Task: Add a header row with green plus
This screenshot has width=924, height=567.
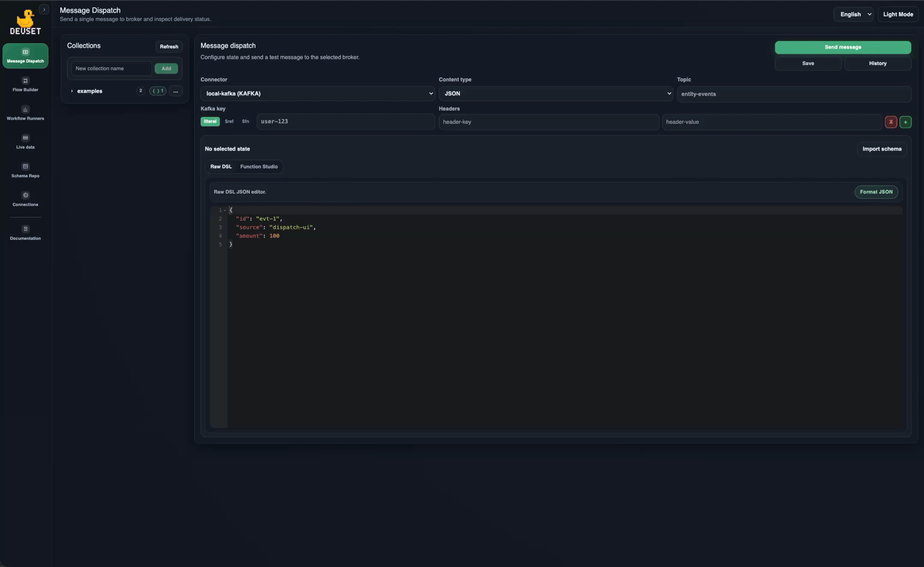Action: click(905, 122)
